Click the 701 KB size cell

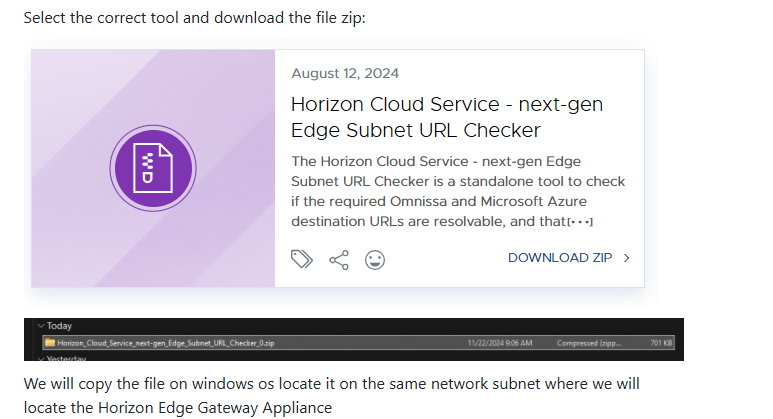[661, 343]
